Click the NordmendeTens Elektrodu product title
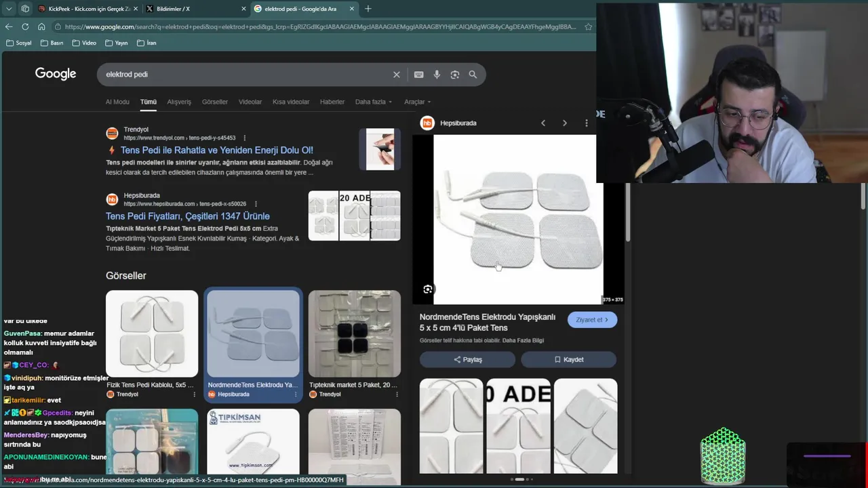The width and height of the screenshot is (868, 488). tap(488, 323)
